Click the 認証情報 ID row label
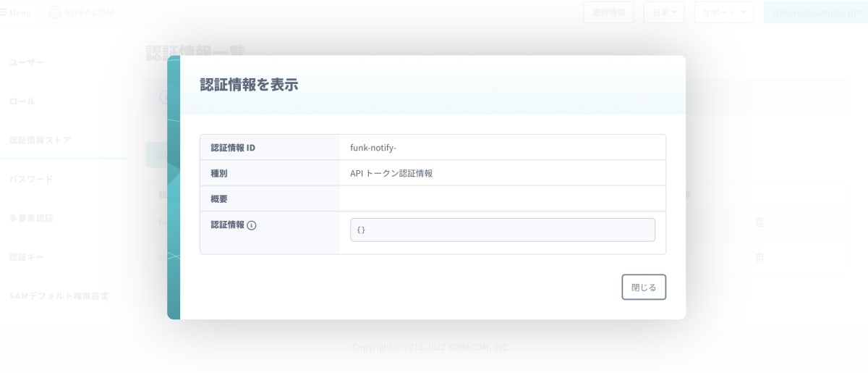 tap(233, 148)
